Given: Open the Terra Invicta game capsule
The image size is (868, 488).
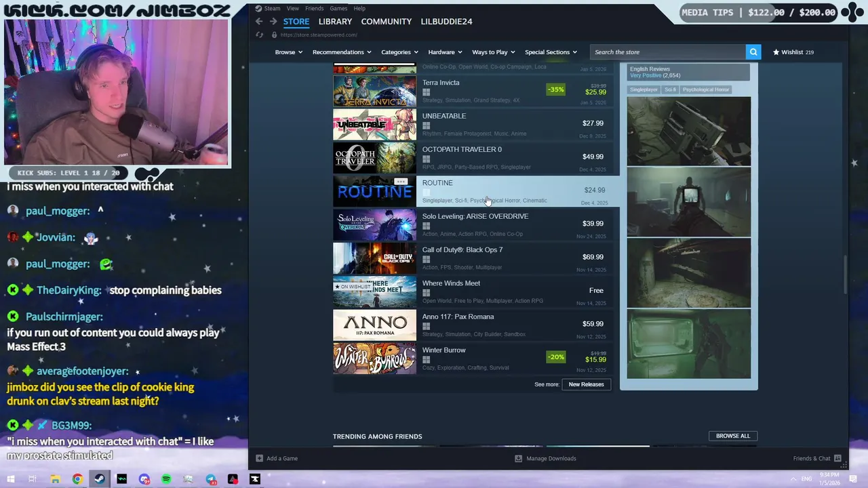Looking at the screenshot, I should [x=374, y=91].
